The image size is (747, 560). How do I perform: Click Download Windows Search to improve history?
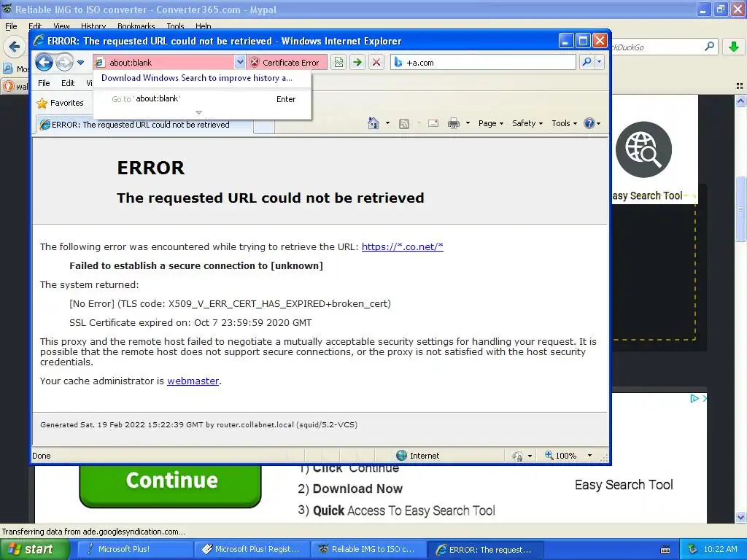coord(197,78)
